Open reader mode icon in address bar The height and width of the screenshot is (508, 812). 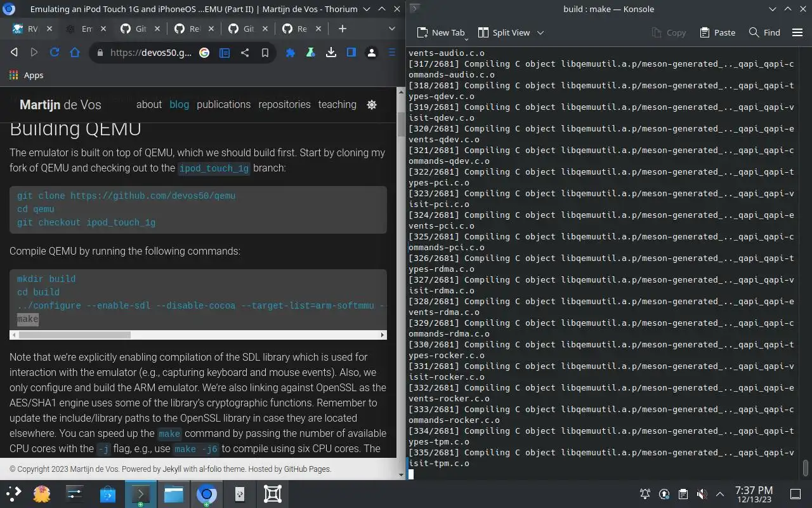pos(225,53)
